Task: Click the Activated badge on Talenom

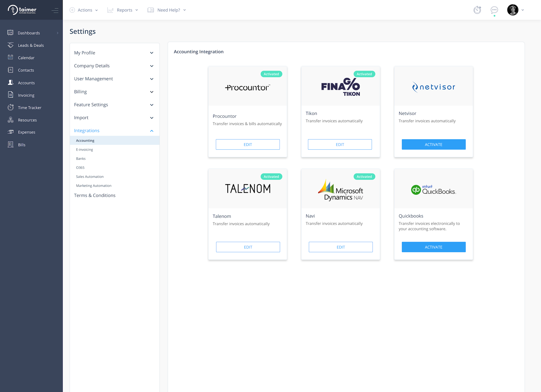Action: pyautogui.click(x=271, y=177)
